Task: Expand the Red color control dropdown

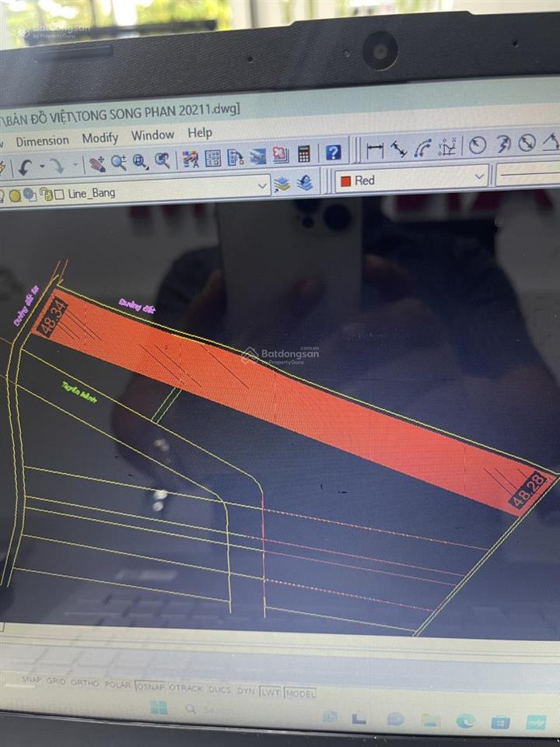Action: [480, 177]
